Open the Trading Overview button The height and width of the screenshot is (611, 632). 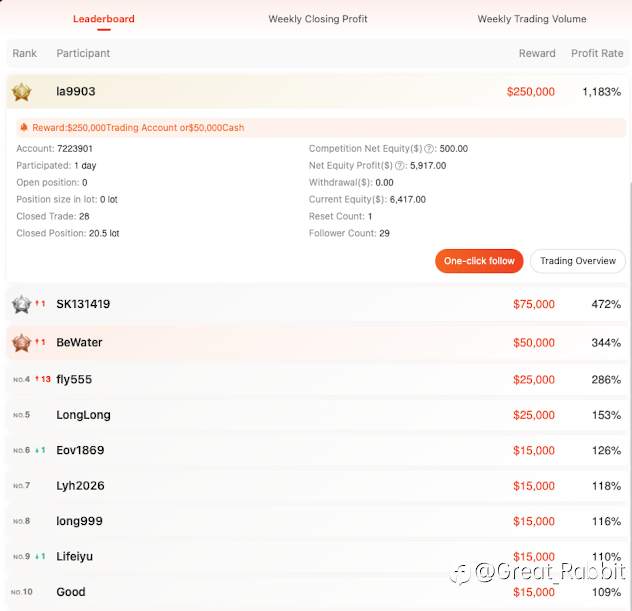pyautogui.click(x=578, y=261)
